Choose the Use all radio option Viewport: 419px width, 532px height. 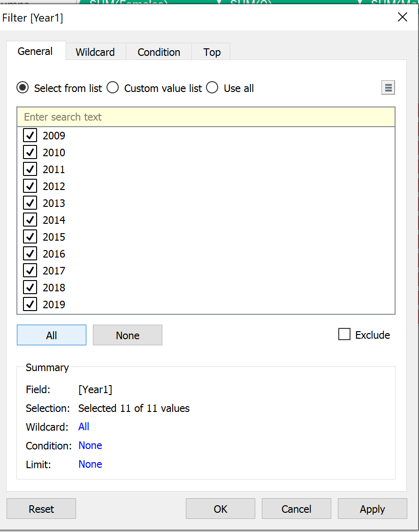coord(212,88)
